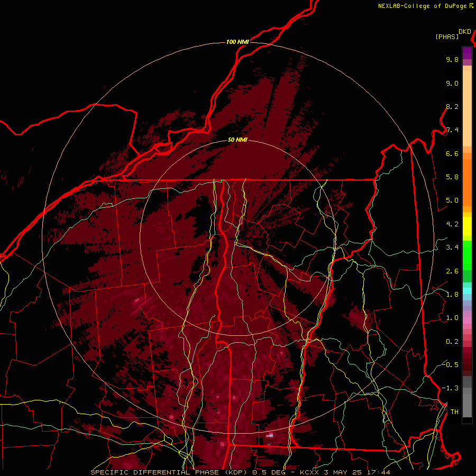The image size is (476, 476).
Task: Select the 100 NMI range ring label
Action: (237, 42)
